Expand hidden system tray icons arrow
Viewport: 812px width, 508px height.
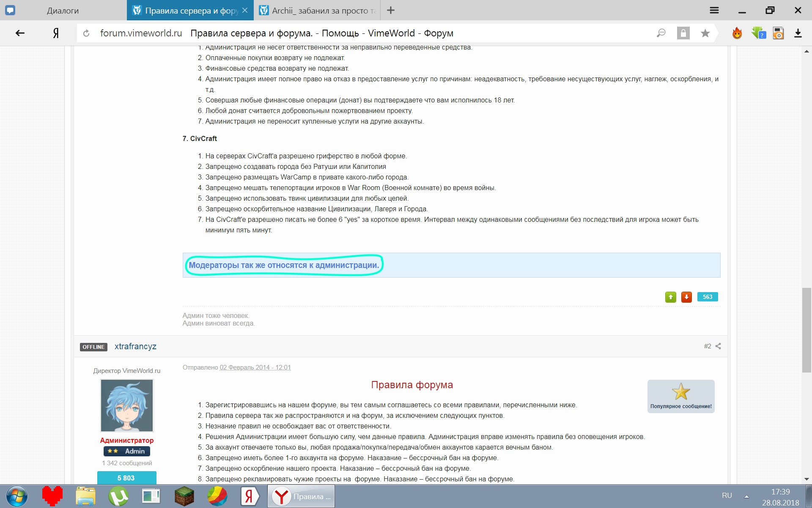click(x=746, y=496)
